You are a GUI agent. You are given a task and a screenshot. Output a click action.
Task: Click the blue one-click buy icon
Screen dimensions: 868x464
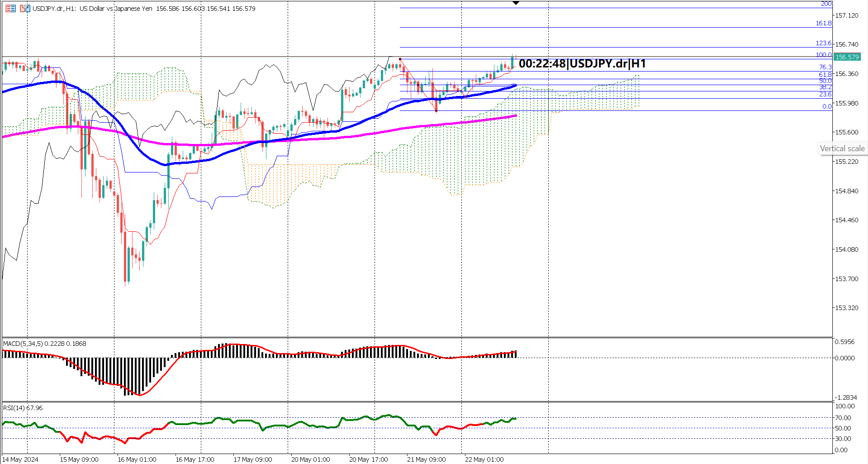click(x=28, y=9)
